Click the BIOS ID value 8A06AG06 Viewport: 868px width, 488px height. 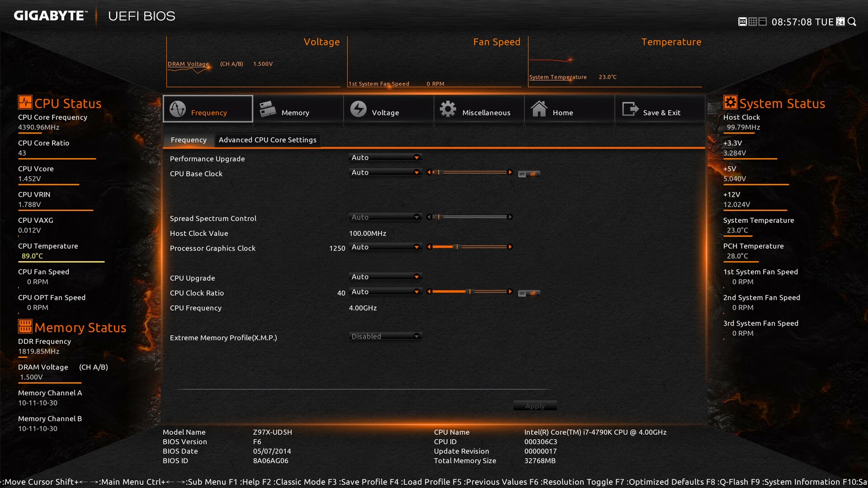271,461
